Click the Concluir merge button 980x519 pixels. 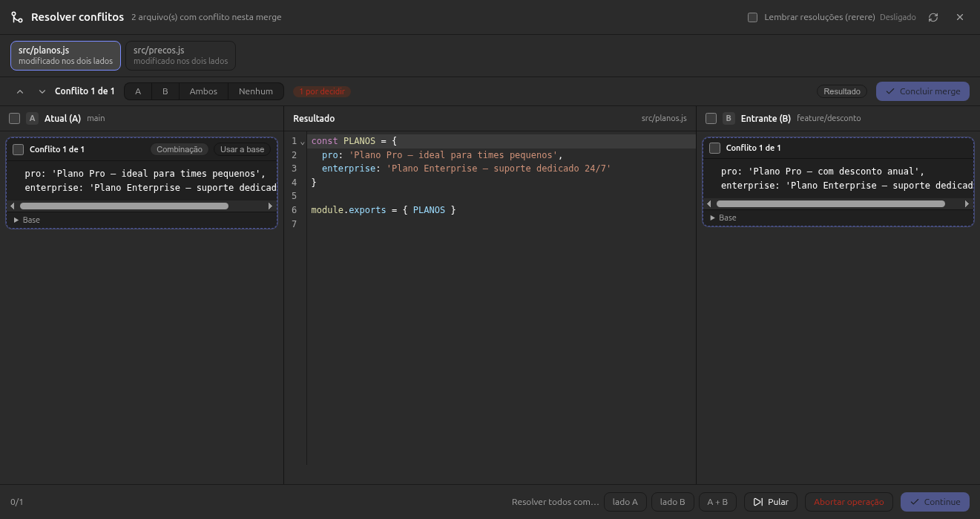(923, 91)
